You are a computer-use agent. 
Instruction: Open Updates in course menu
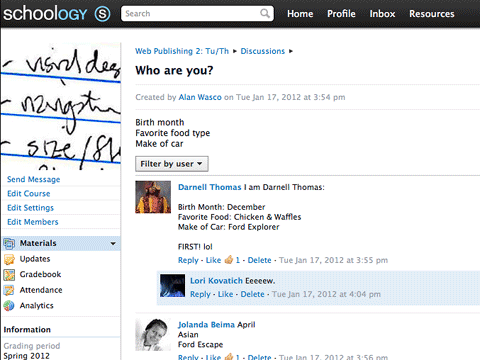point(35,259)
